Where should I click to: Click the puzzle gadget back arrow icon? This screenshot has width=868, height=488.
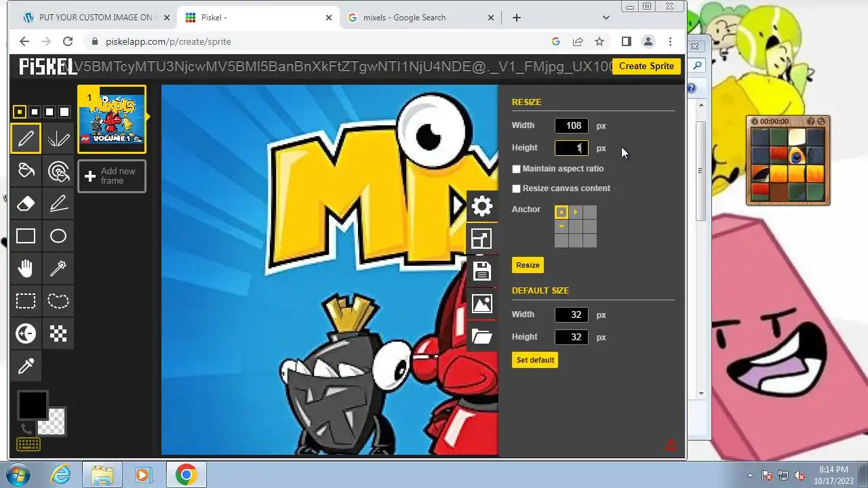tap(755, 121)
